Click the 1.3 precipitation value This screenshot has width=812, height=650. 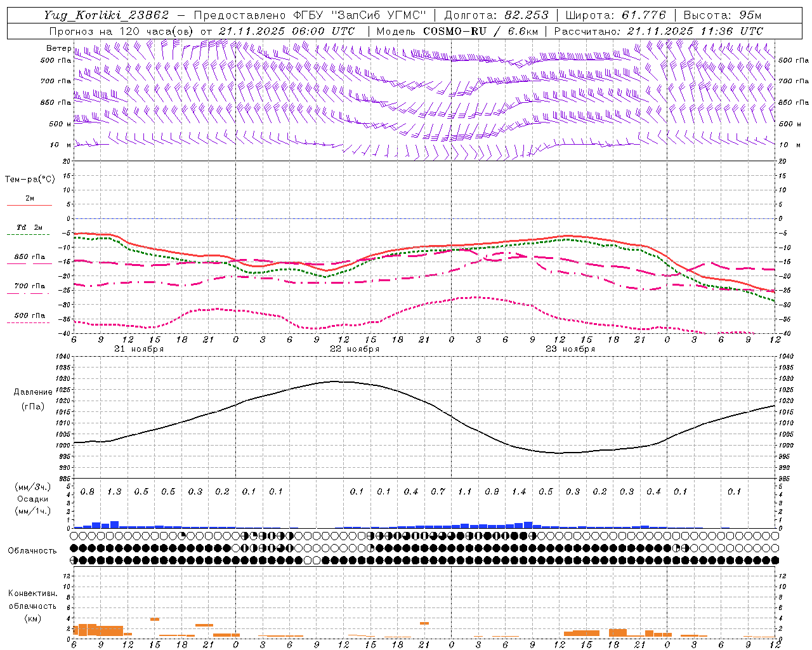pyautogui.click(x=114, y=492)
